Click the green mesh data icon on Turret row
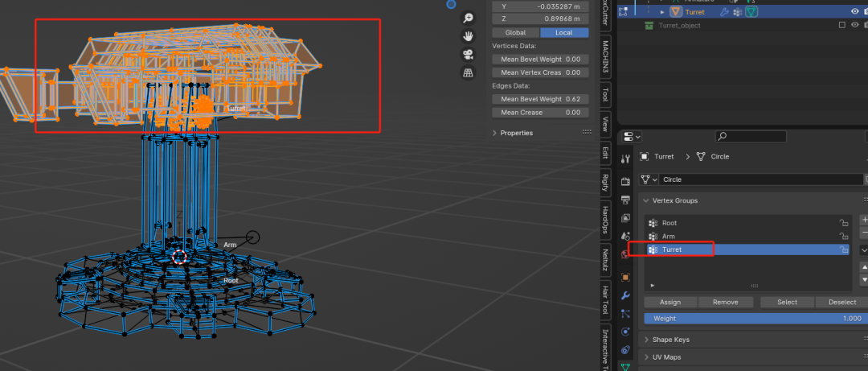The height and width of the screenshot is (371, 868). 751,11
